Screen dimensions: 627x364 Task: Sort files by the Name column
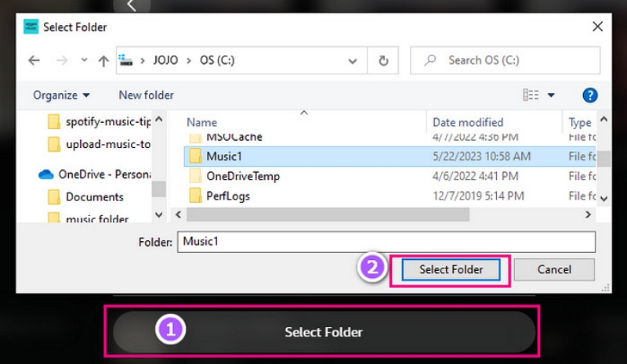tap(202, 122)
